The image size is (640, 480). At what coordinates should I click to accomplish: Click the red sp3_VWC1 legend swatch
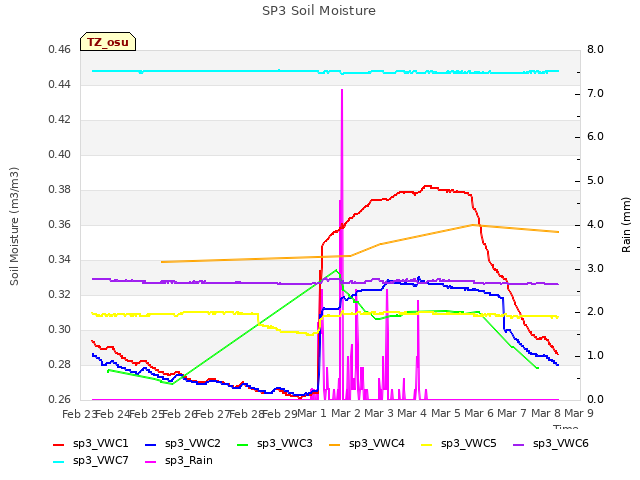[x=59, y=444]
